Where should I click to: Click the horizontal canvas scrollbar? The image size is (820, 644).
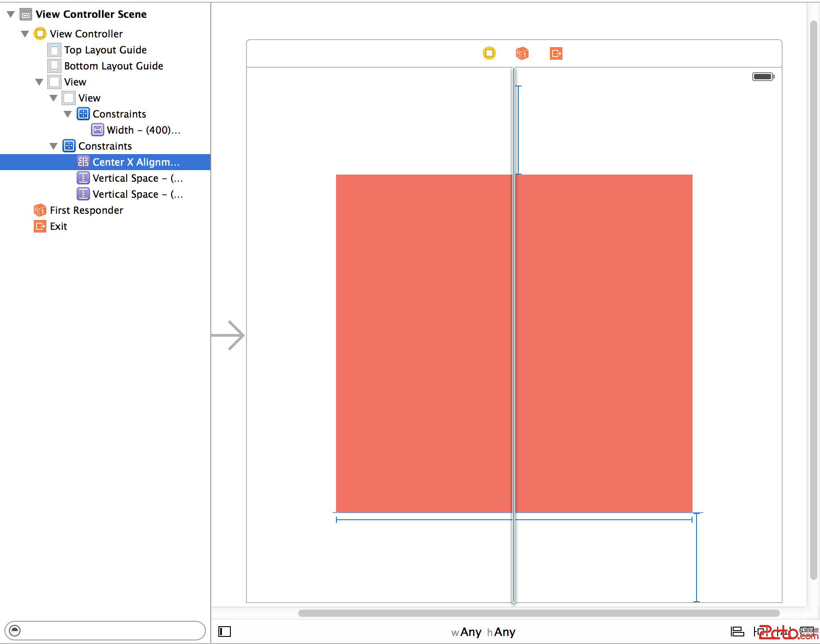coord(538,613)
